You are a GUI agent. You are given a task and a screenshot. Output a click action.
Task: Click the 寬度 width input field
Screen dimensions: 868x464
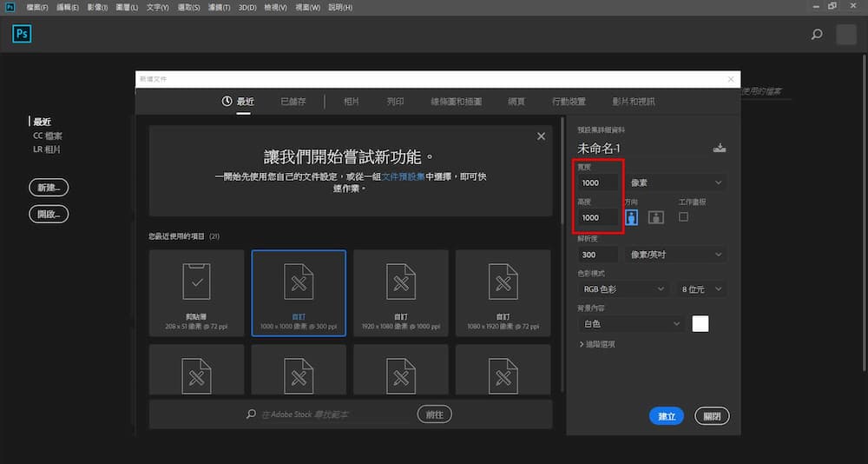click(598, 182)
